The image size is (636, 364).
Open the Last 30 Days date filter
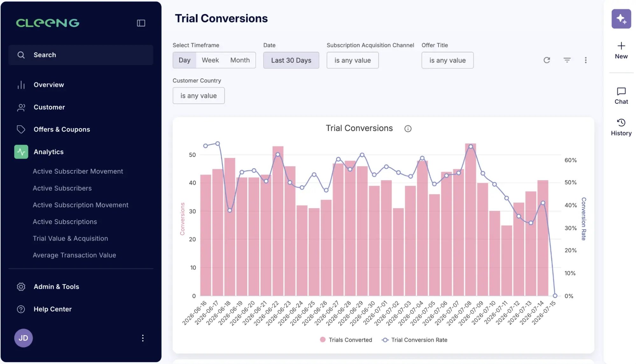click(x=291, y=60)
